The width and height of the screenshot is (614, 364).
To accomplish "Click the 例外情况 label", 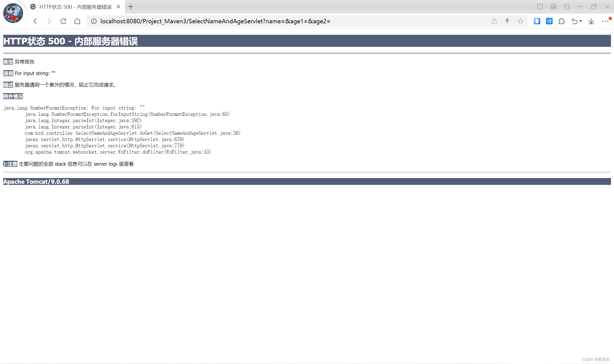I will point(13,96).
